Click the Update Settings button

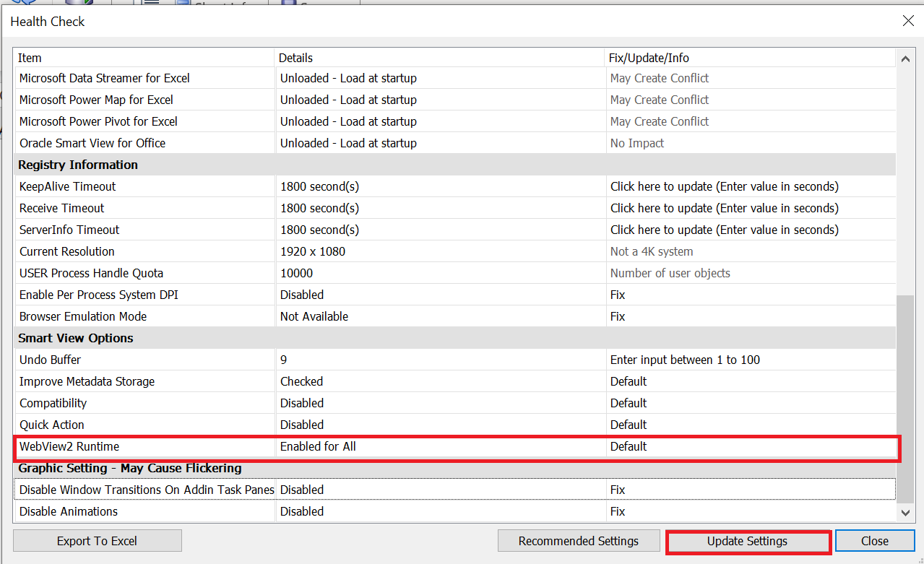[x=747, y=541]
